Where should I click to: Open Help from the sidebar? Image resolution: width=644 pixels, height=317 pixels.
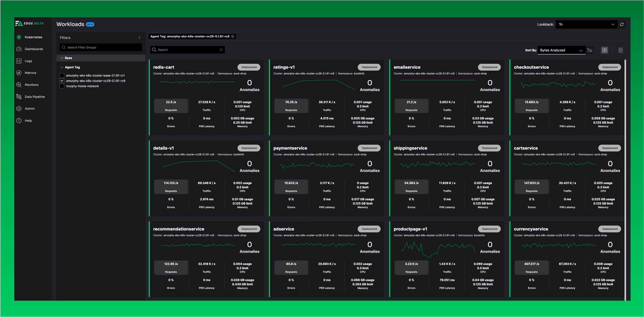(x=19, y=120)
